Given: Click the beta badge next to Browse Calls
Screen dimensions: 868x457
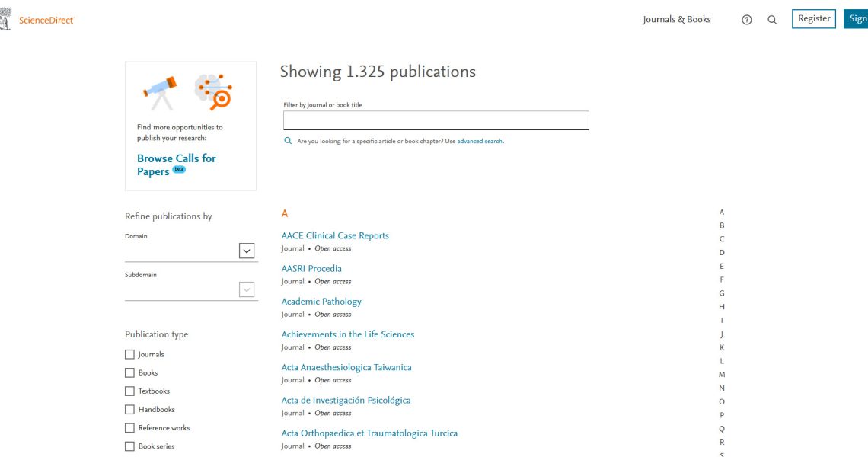Looking at the screenshot, I should tap(179, 169).
